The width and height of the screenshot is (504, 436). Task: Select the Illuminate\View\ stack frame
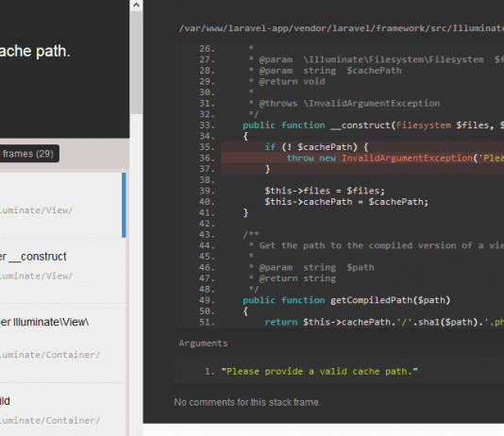(62, 344)
